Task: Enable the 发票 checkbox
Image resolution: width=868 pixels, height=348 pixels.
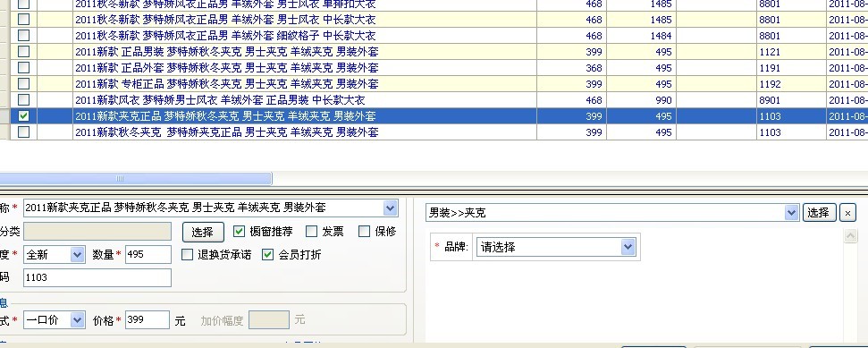Action: [312, 231]
